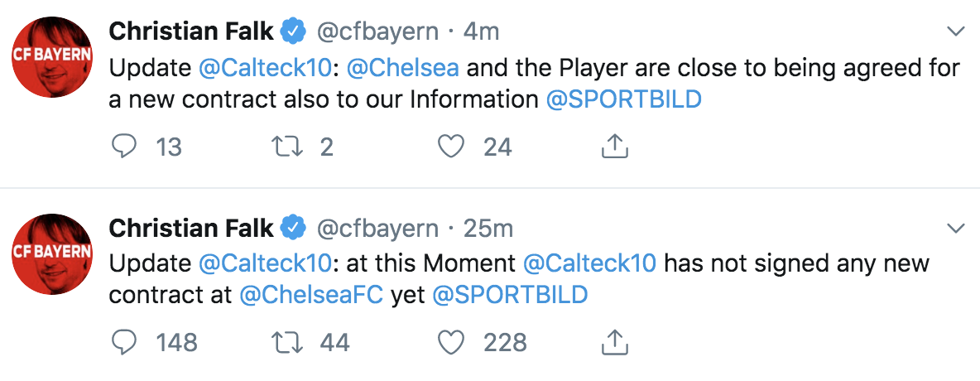Click @SPORTBILD mention in the first tweet
The width and height of the screenshot is (980, 381).
623,99
